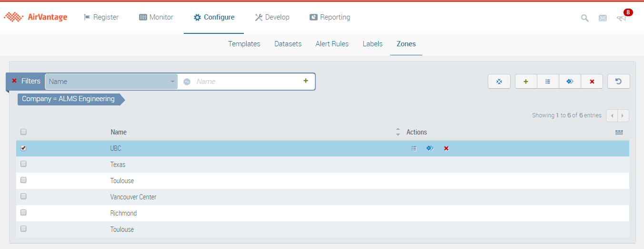Open notifications megaphone with badge 8
Screen dimensions: 644x249
click(x=621, y=18)
